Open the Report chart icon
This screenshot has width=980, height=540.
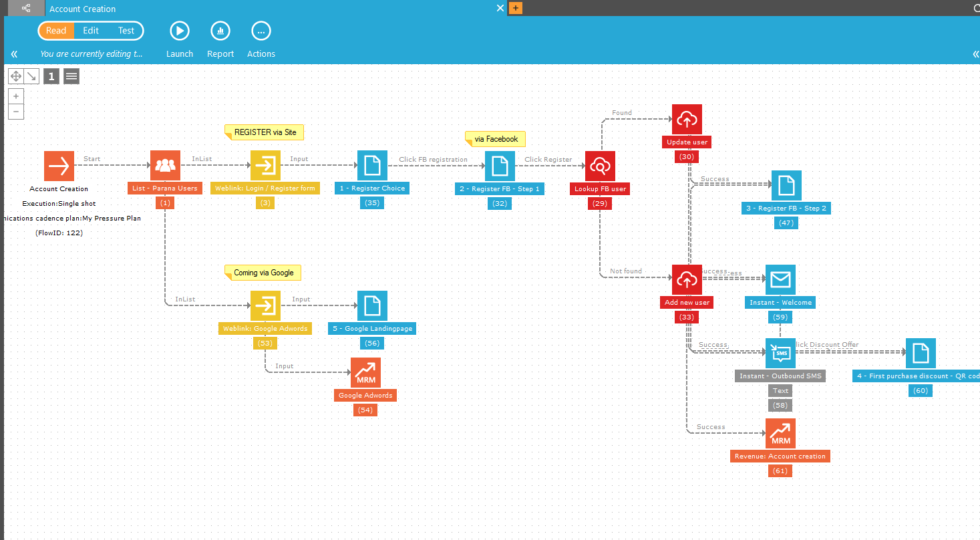(x=220, y=31)
